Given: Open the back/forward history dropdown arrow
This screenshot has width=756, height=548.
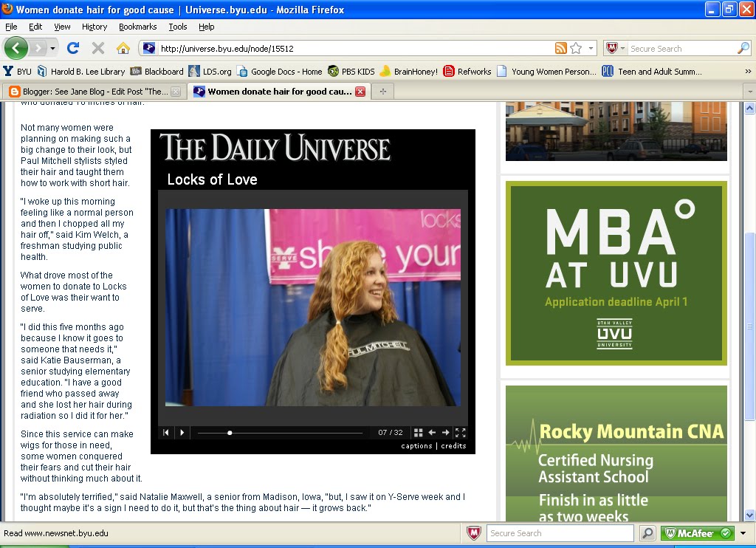Looking at the screenshot, I should 52,48.
